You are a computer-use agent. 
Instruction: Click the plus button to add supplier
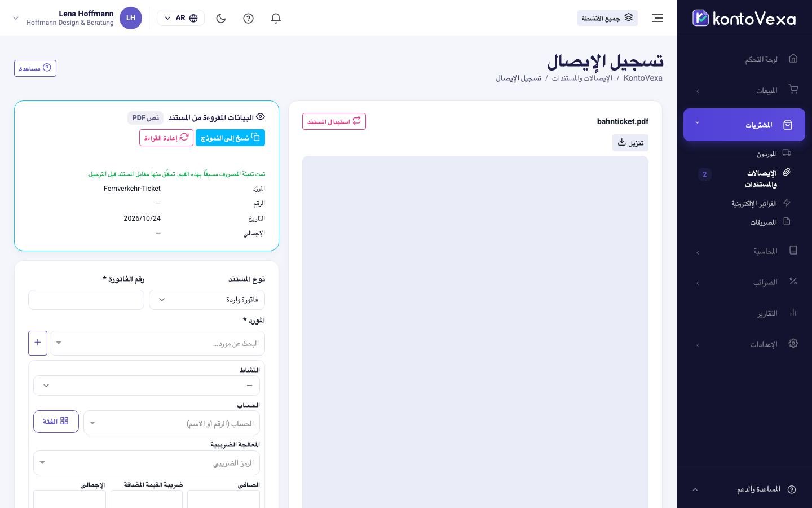[x=38, y=343]
